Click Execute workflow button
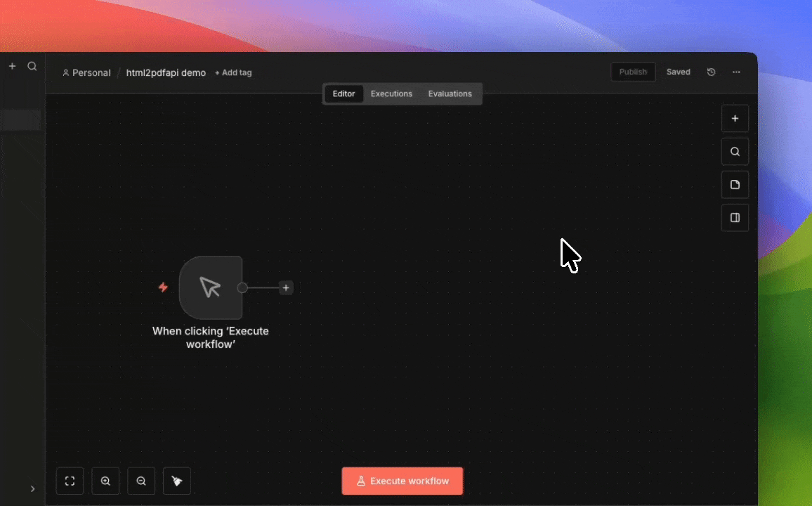This screenshot has height=506, width=812. point(402,481)
